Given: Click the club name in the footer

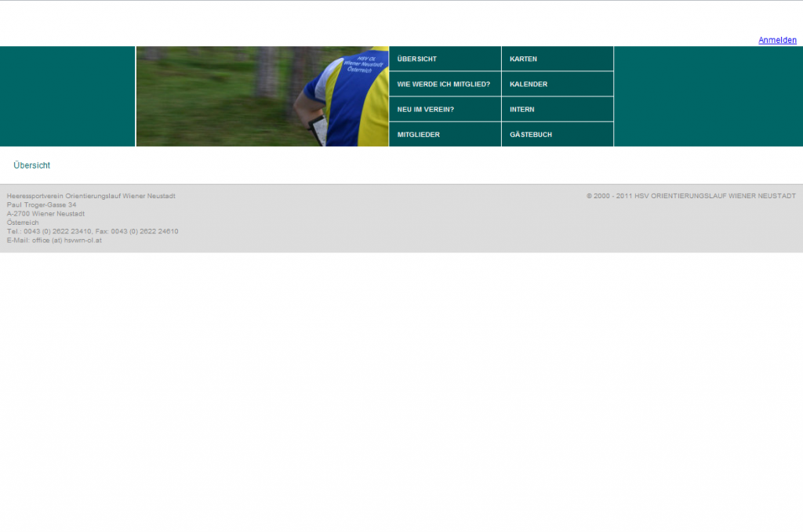Looking at the screenshot, I should pyautogui.click(x=91, y=196).
